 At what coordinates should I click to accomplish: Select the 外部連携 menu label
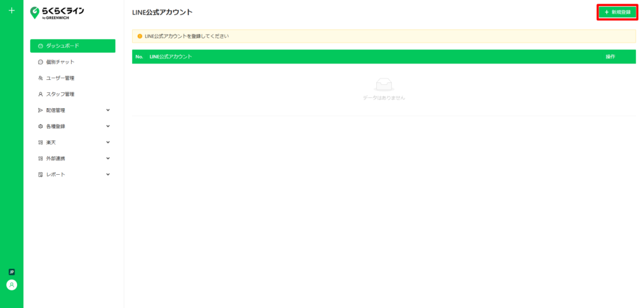[x=55, y=158]
